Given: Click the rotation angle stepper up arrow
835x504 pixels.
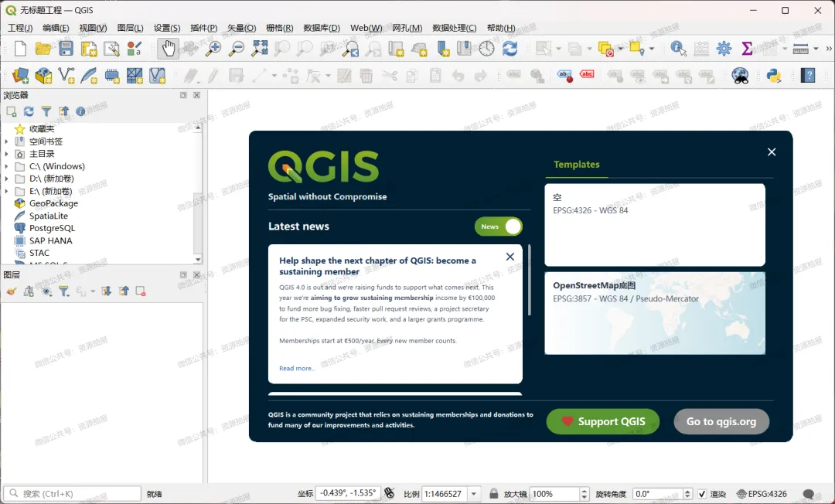Looking at the screenshot, I should [x=687, y=491].
